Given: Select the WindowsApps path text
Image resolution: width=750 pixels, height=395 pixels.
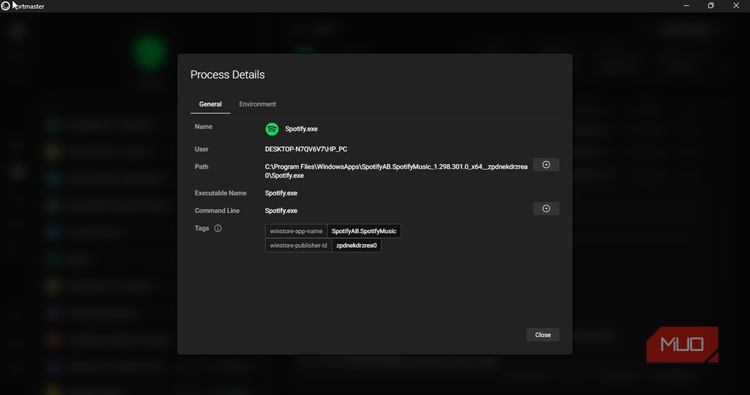Looking at the screenshot, I should [396, 171].
